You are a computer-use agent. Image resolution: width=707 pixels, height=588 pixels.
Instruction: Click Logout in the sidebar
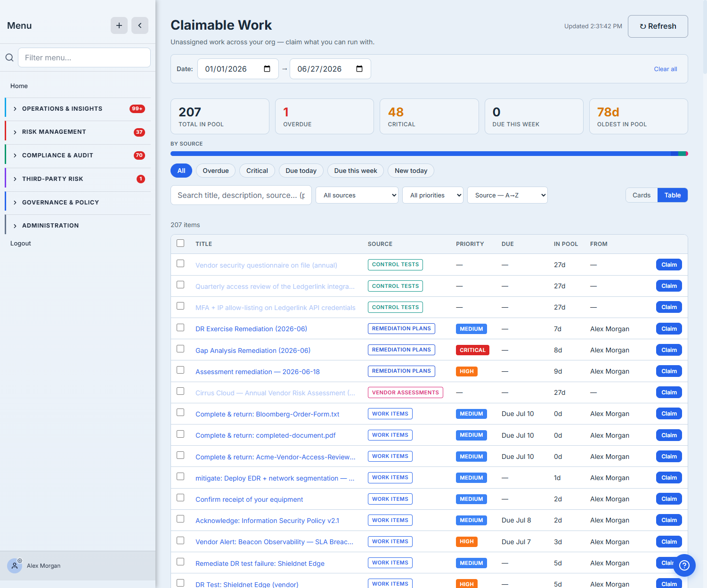(x=21, y=243)
